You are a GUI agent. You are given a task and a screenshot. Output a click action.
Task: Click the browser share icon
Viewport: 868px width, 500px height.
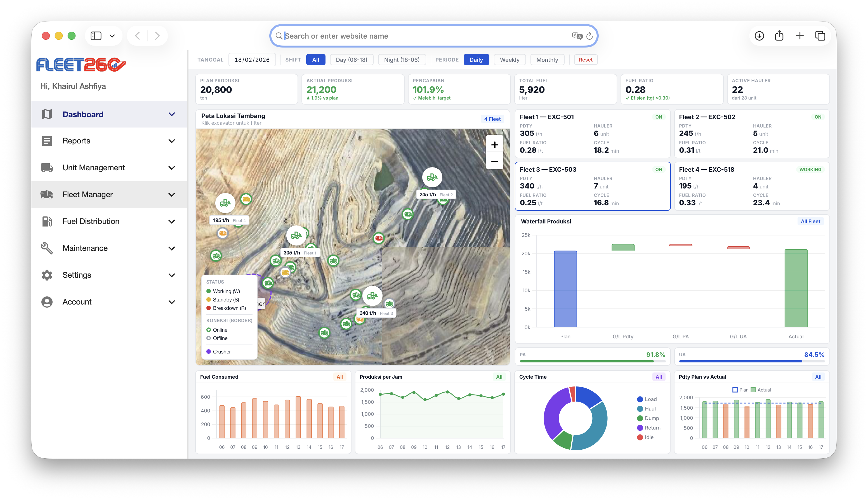[779, 36]
